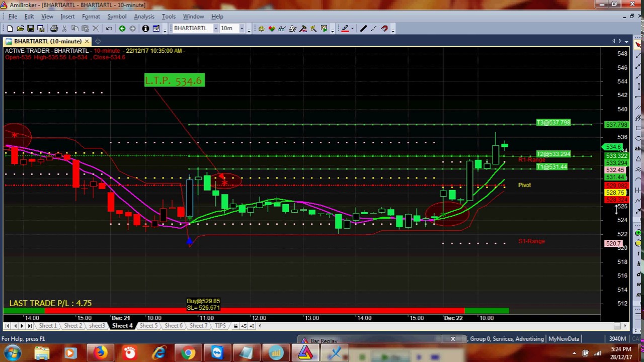Click the Save All icon
This screenshot has height=362, width=644.
coord(41,29)
